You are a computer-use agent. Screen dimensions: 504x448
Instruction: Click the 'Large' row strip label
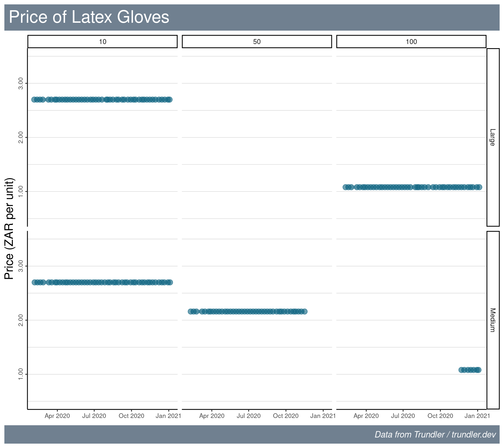point(493,137)
